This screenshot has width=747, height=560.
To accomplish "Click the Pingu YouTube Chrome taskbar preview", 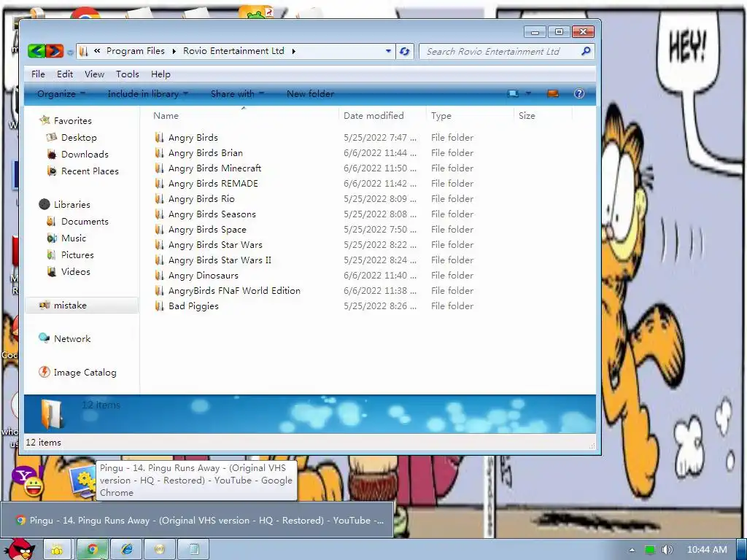I will coord(197,520).
